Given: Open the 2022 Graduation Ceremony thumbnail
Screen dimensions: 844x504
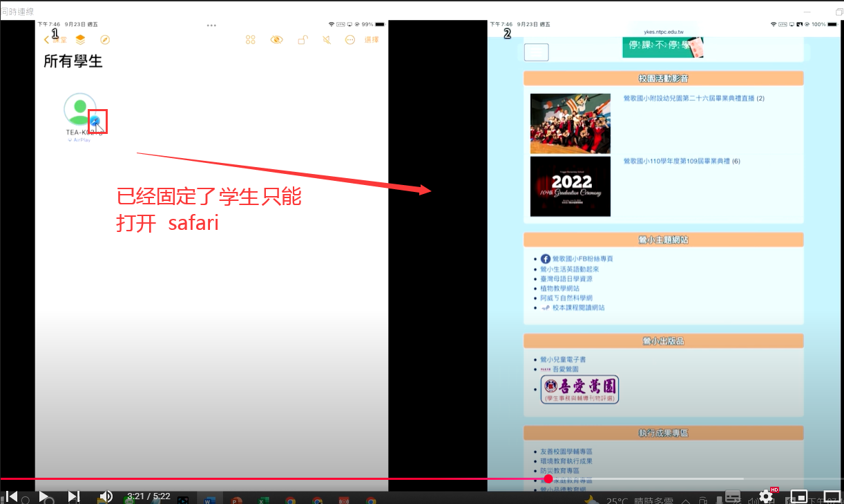Looking at the screenshot, I should (570, 186).
